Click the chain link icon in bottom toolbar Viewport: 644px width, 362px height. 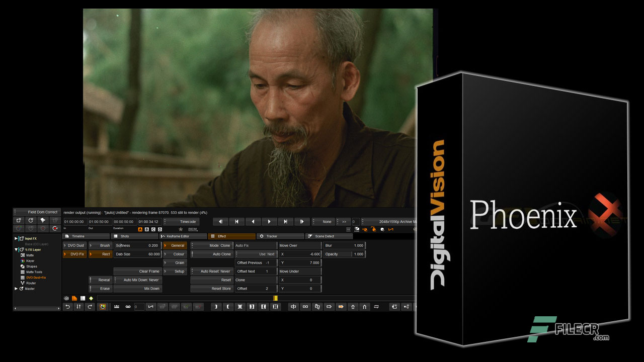(x=305, y=307)
